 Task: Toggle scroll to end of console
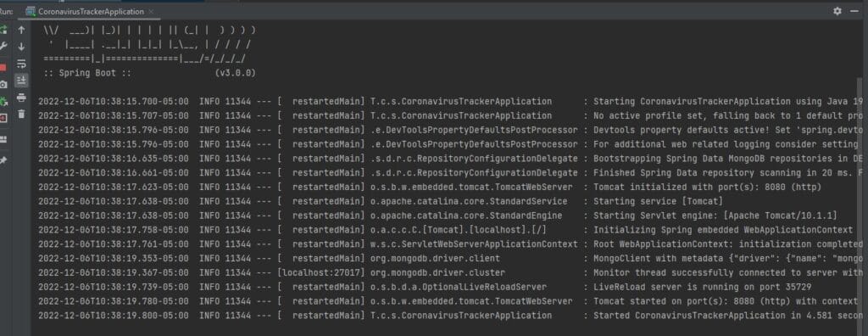(x=21, y=81)
